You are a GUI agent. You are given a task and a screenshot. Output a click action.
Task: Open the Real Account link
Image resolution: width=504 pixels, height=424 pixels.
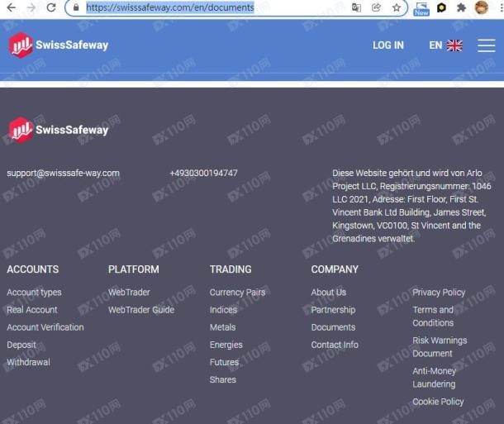tap(32, 310)
